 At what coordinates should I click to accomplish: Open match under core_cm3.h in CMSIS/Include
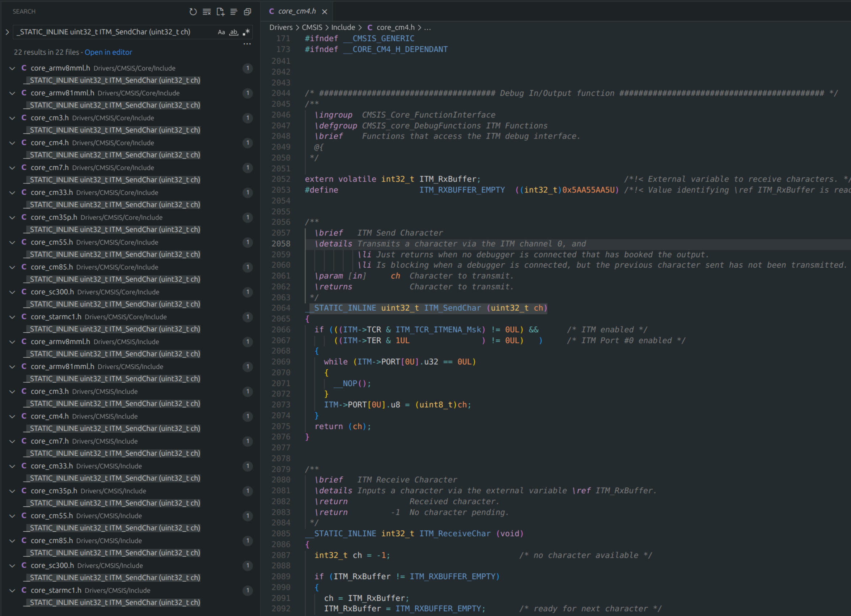(112, 404)
